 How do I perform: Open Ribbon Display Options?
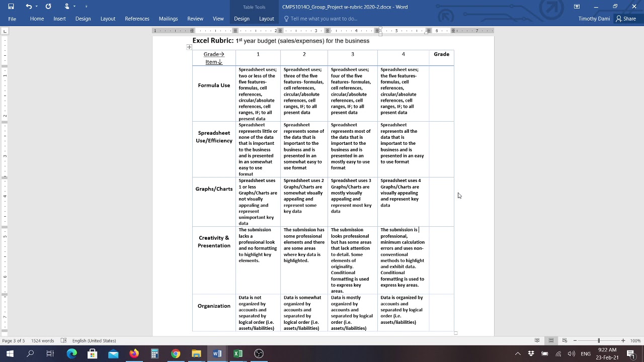coord(577,7)
